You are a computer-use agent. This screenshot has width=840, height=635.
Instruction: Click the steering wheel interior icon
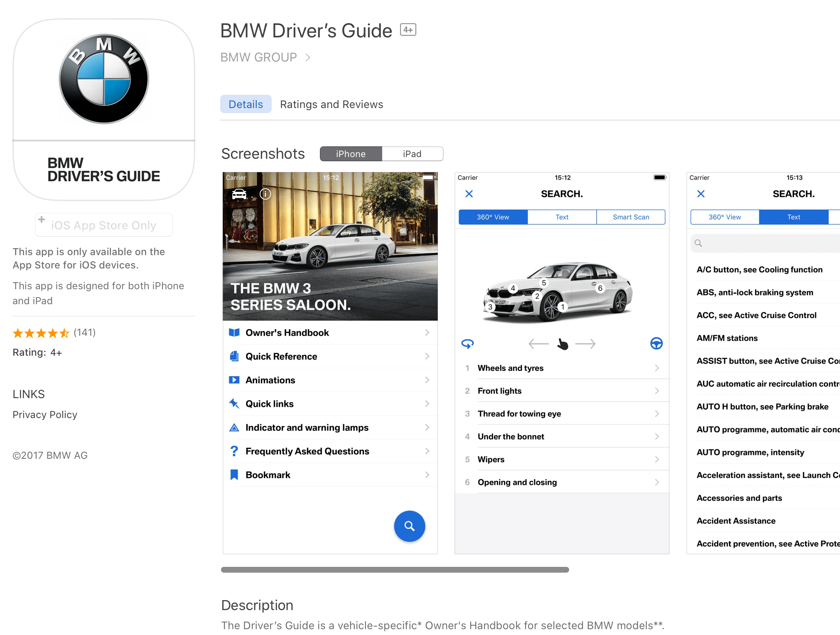click(x=656, y=343)
